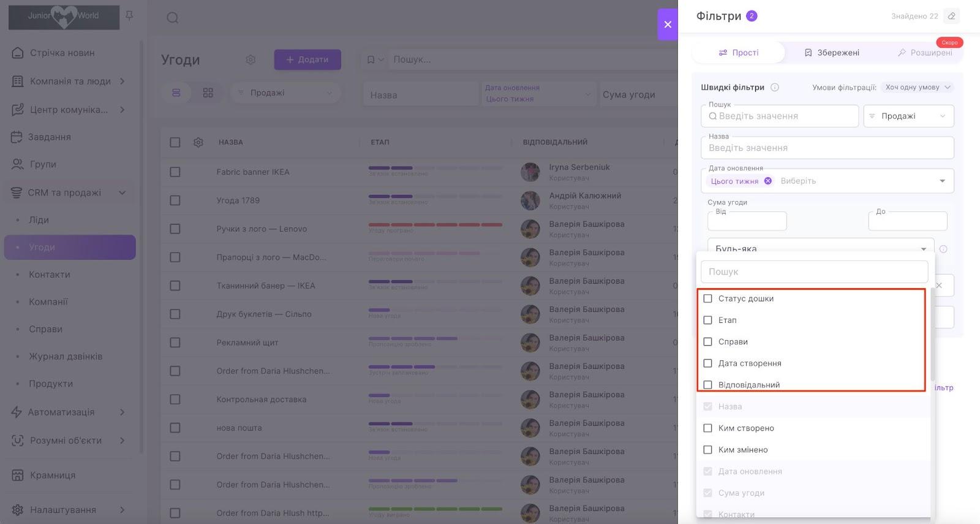Click the info icon next to Швидкі фільтри
Screen dimensions: 980x524
click(775, 87)
